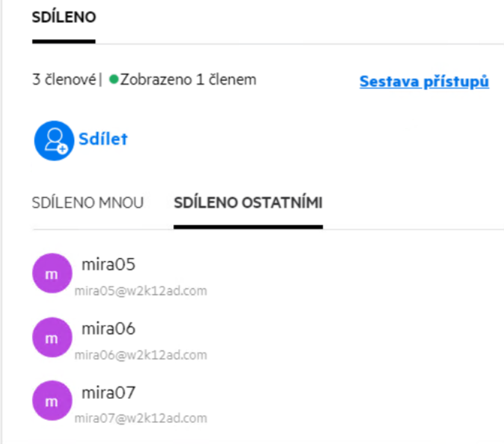
Task: Click the mira07@w2k12ad.com email address
Action: [141, 418]
